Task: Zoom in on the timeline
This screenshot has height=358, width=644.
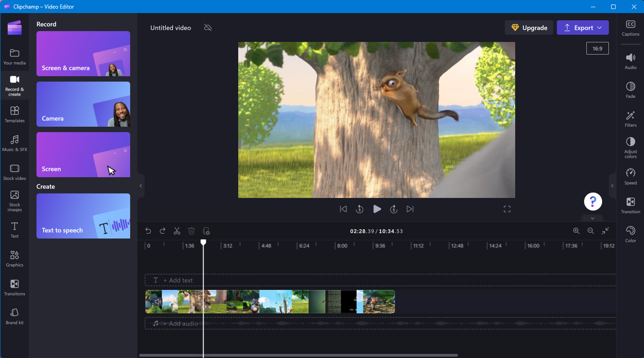Action: point(576,231)
